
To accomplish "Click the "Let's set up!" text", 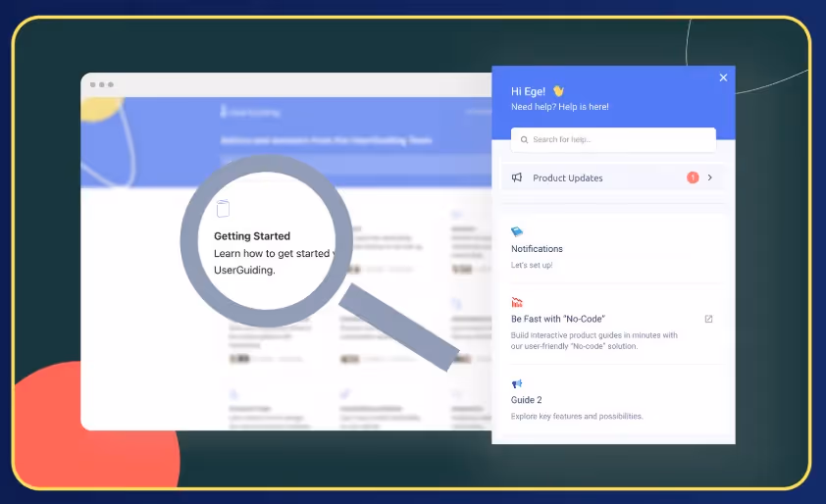I will 532,265.
